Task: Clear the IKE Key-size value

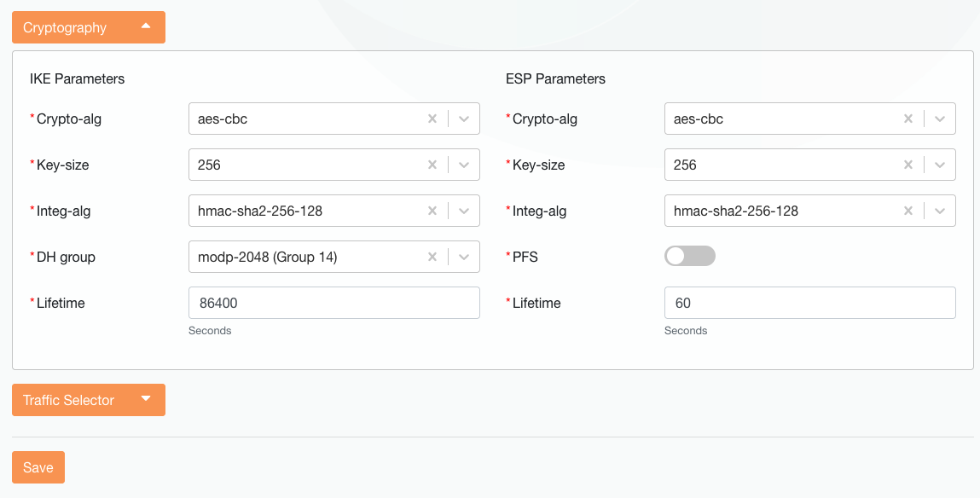Action: click(432, 165)
